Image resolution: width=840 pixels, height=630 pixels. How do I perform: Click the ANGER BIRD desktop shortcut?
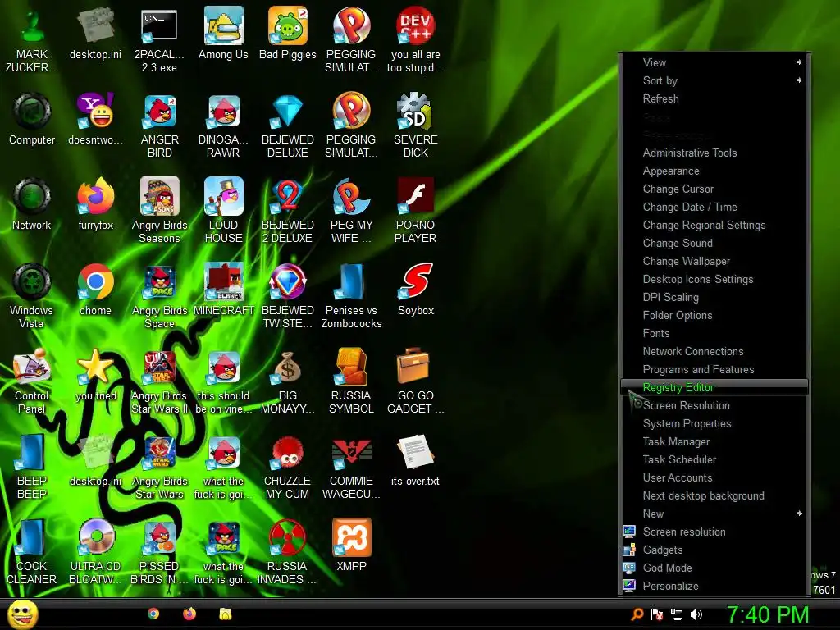160,126
